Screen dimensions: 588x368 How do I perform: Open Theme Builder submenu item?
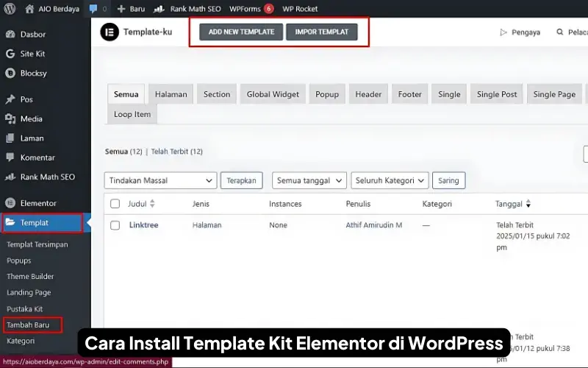[x=30, y=277]
